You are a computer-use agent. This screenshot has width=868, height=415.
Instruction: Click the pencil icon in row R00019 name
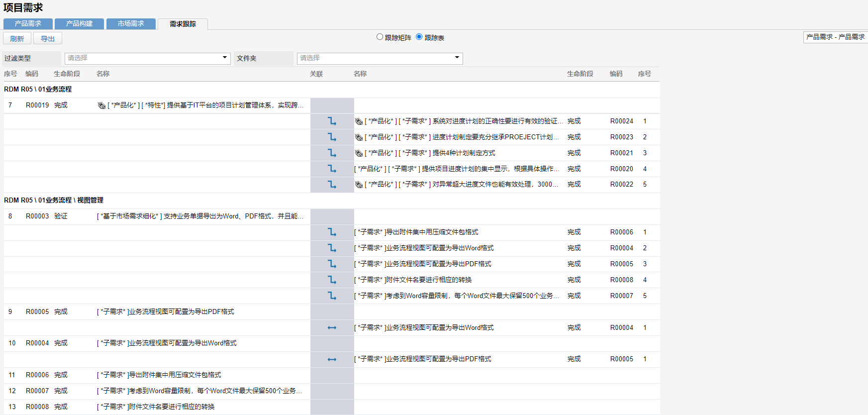(101, 105)
